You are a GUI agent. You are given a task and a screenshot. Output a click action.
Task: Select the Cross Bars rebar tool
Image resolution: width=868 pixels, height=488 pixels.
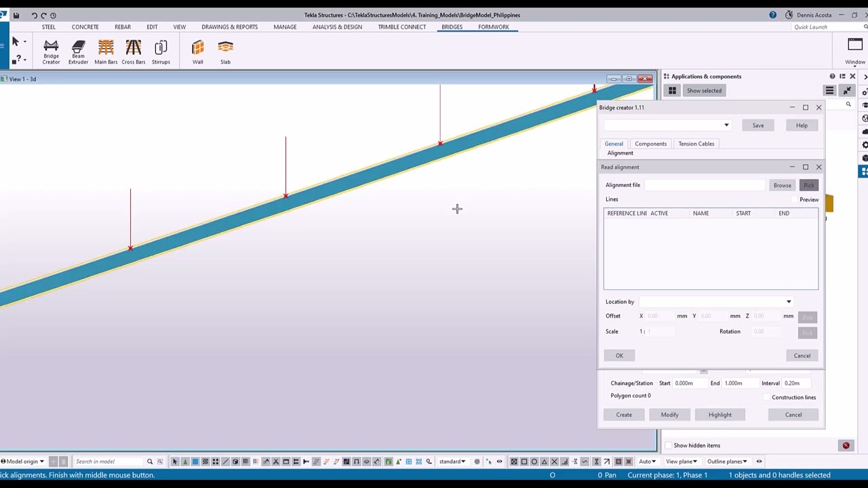tap(134, 52)
